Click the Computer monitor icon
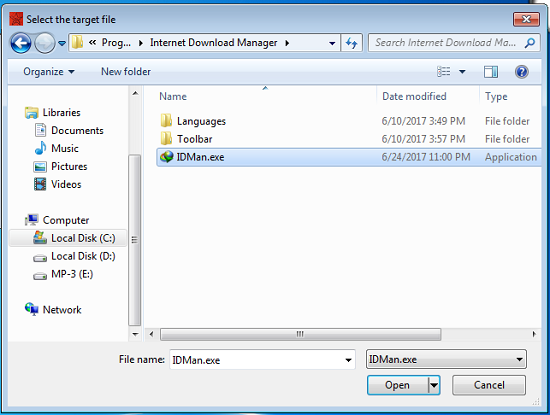Screen dimensions: 550x415 click(32, 220)
